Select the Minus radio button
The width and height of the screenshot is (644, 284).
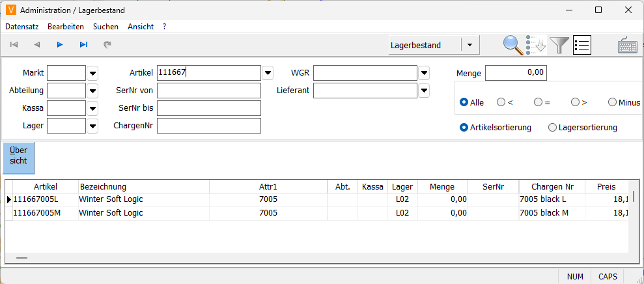pos(612,102)
